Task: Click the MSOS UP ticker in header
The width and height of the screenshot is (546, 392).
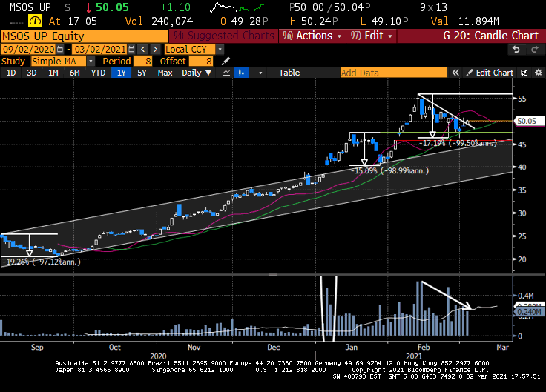Action: pos(30,7)
